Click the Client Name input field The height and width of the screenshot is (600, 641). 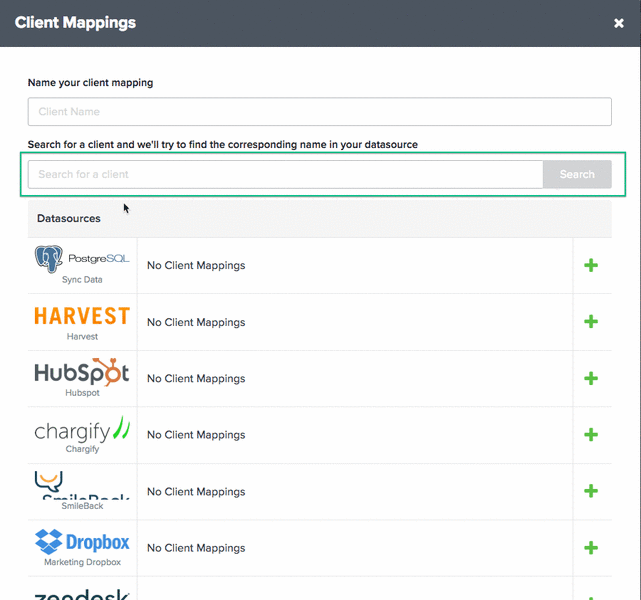click(x=320, y=112)
